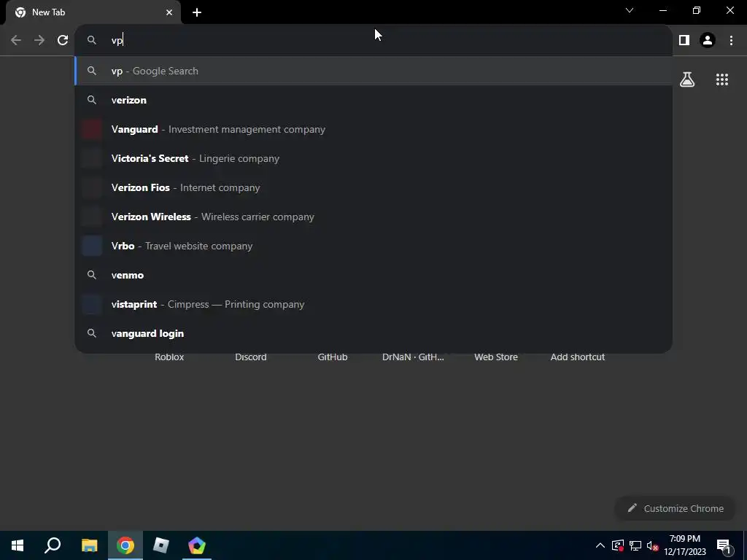Open a new tab with the plus button

tap(197, 12)
